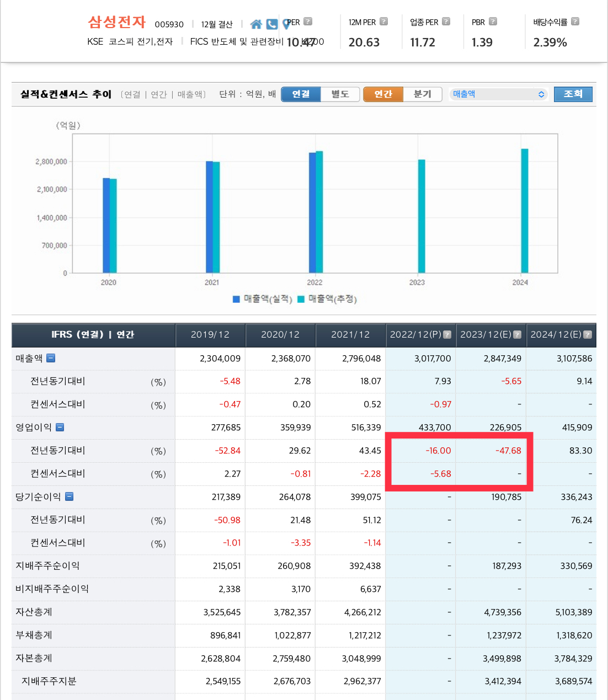Toggle the 매출액(실적) legend swatch
Image resolution: width=608 pixels, height=700 pixels.
(x=236, y=299)
